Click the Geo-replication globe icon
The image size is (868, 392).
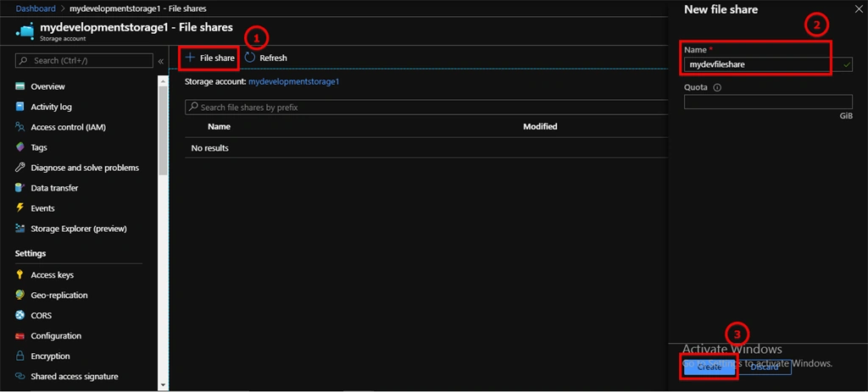20,295
